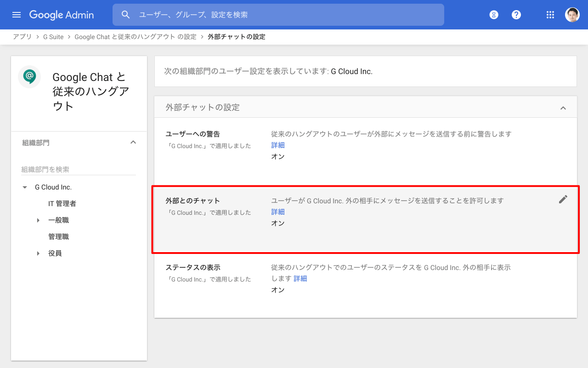The width and height of the screenshot is (588, 368).
Task: Click the オン value under 外部とのチャット
Action: [x=278, y=223]
